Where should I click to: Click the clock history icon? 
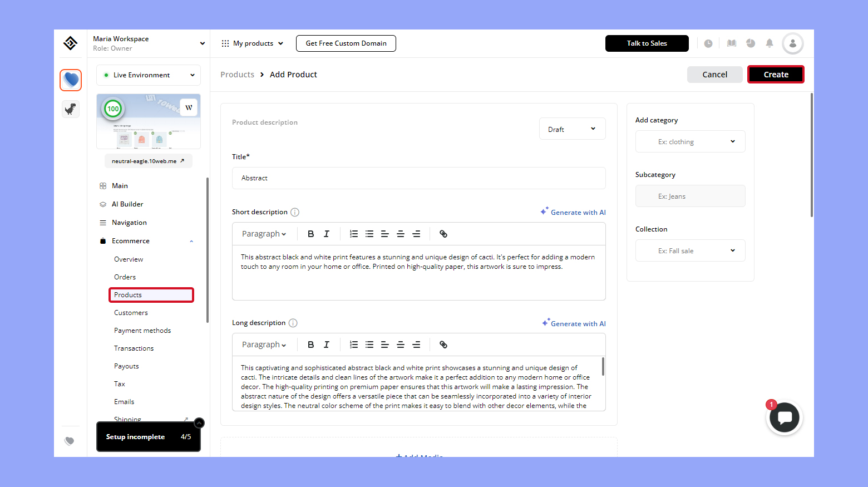click(708, 43)
